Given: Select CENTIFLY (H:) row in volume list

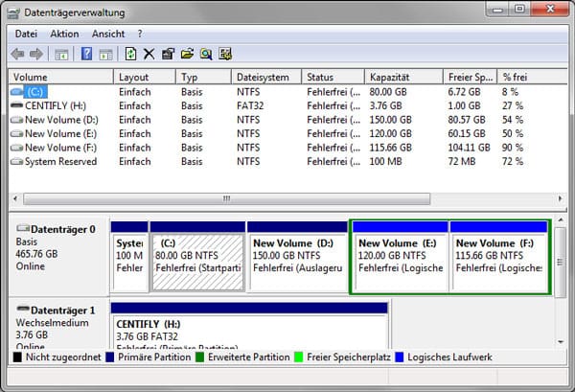Looking at the screenshot, I should pos(54,105).
